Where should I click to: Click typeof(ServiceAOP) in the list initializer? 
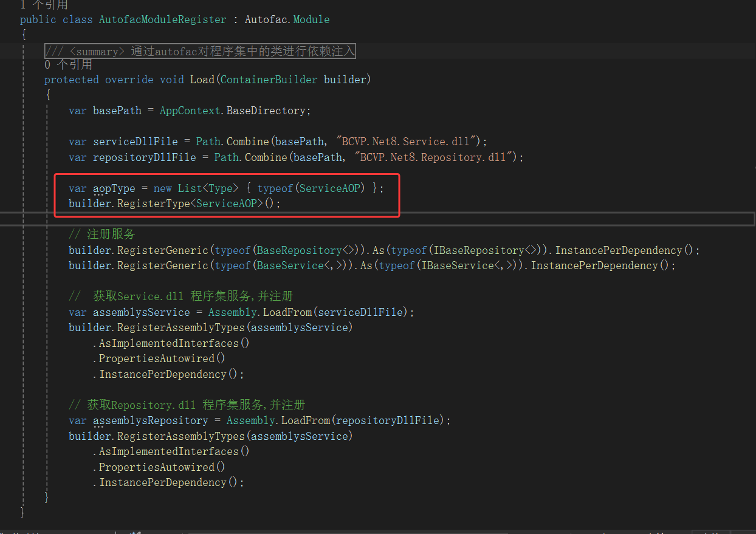tap(312, 188)
